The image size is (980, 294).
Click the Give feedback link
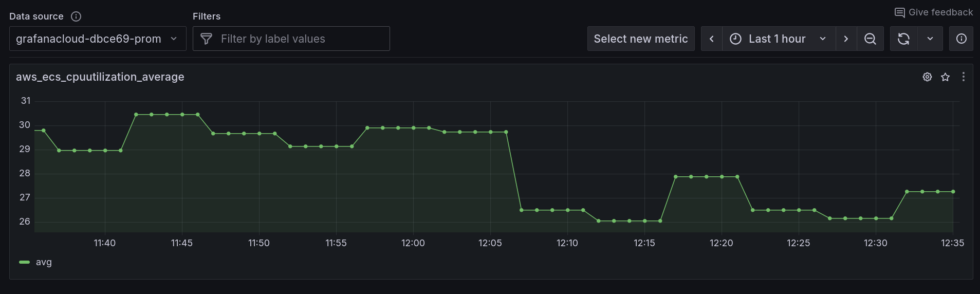tap(934, 12)
